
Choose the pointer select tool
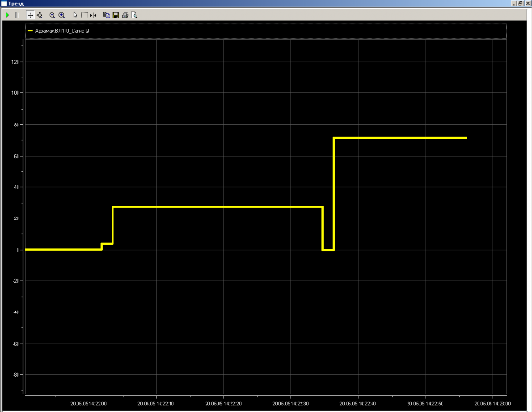tap(75, 15)
